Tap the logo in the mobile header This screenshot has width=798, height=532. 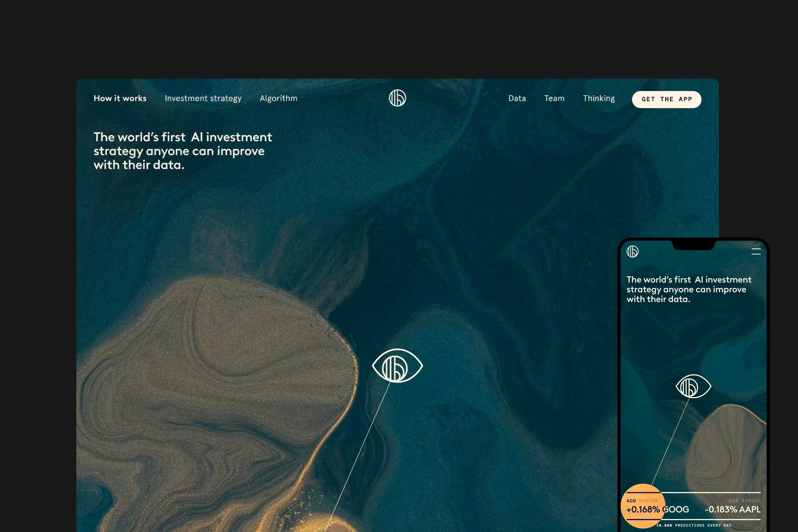(x=633, y=251)
